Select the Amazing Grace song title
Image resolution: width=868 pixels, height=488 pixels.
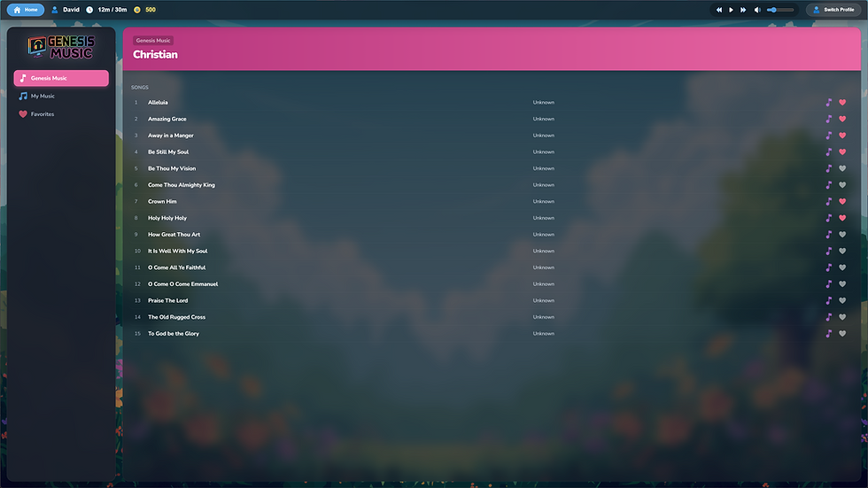tap(167, 119)
